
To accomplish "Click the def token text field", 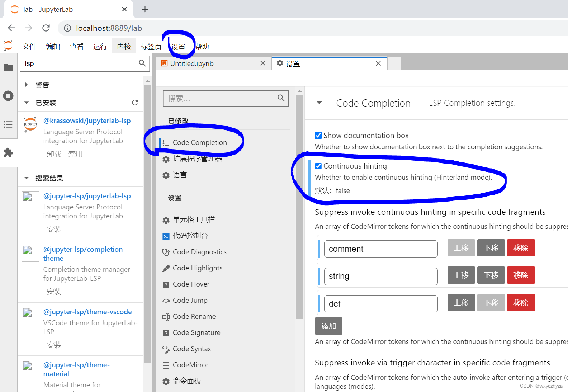I will point(381,304).
